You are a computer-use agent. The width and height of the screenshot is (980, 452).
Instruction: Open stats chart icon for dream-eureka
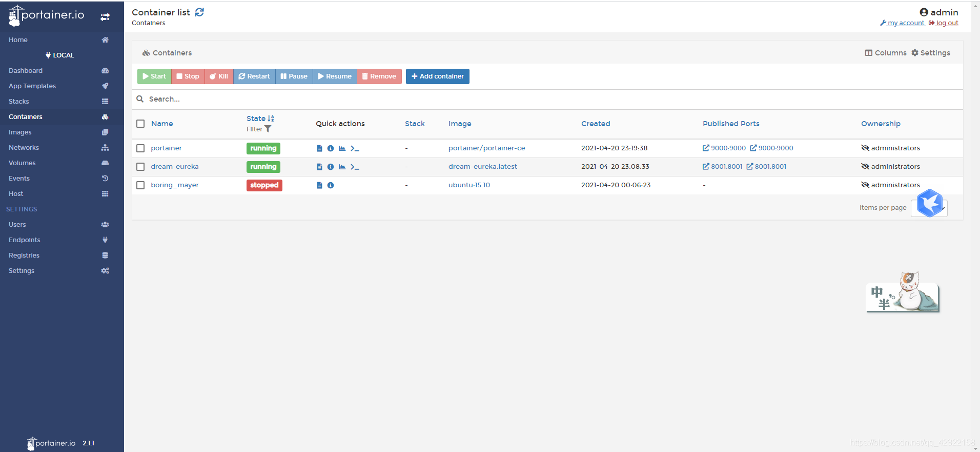coord(342,167)
